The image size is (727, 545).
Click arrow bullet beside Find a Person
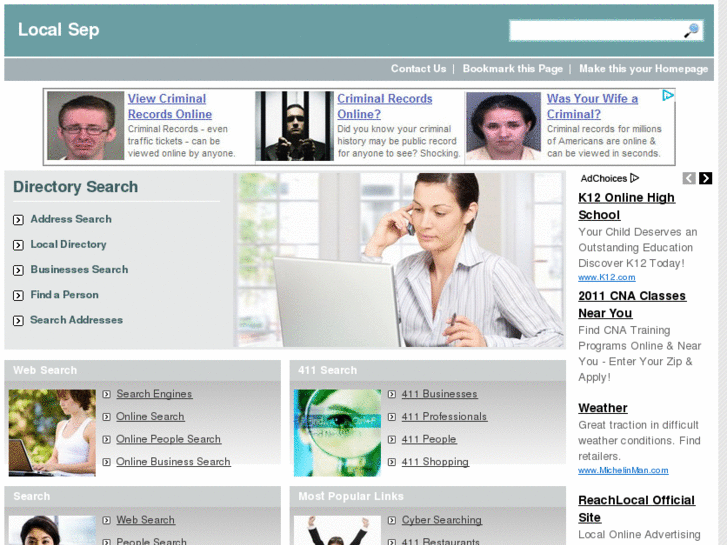coord(19,295)
